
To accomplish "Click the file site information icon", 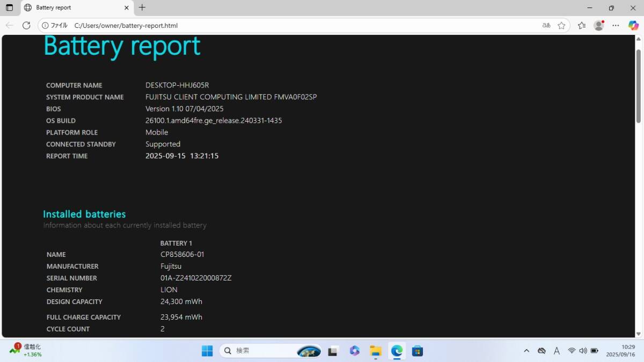I will (x=46, y=25).
